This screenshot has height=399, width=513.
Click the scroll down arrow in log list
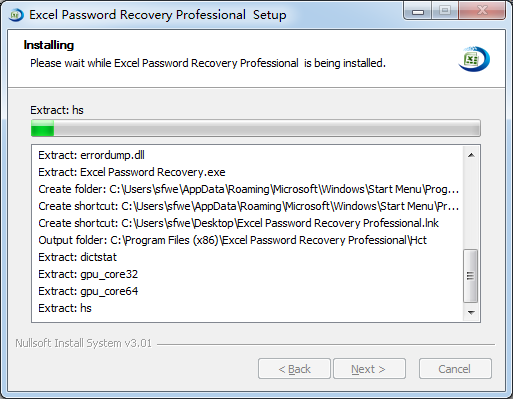coord(471,312)
